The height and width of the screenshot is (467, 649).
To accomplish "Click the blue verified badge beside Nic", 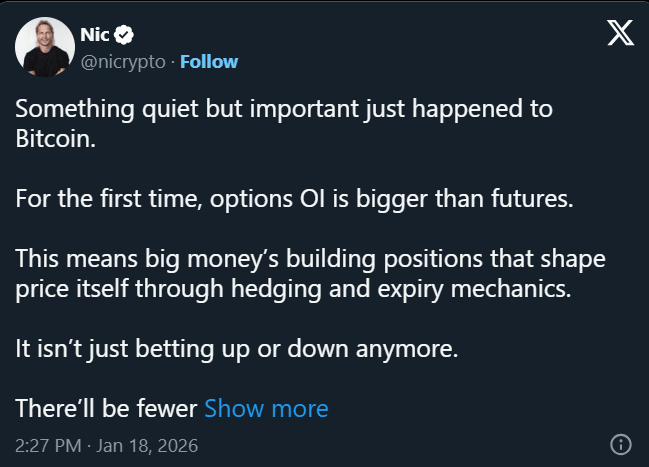I will pyautogui.click(x=124, y=36).
